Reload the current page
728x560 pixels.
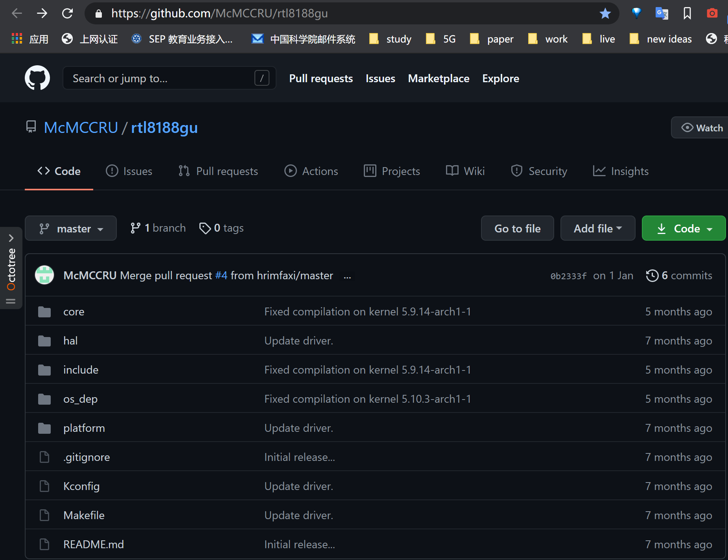(68, 13)
